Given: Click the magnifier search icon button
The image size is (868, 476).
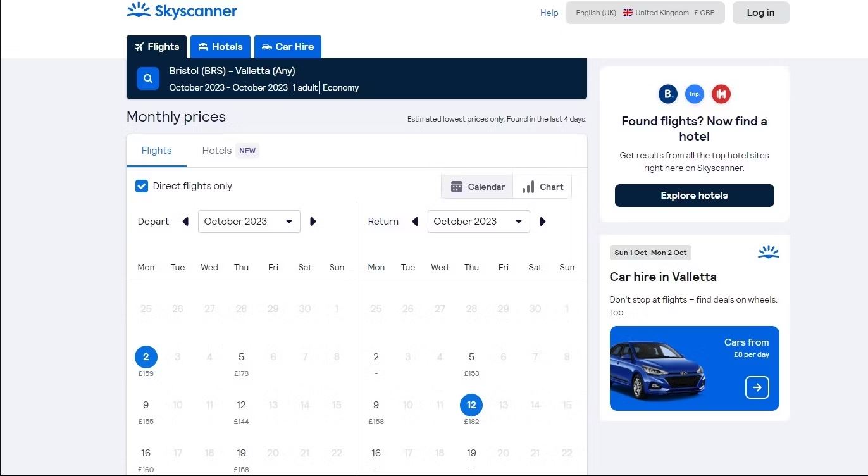Looking at the screenshot, I should [x=148, y=78].
